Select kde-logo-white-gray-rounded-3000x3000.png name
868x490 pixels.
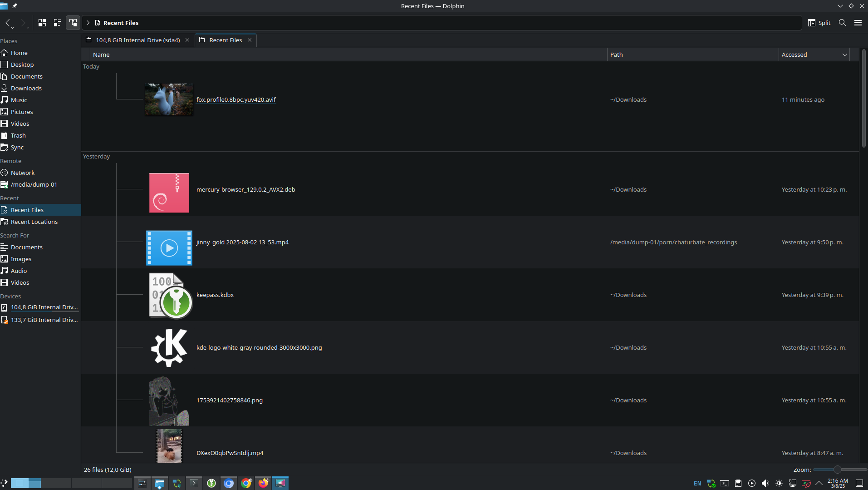(x=259, y=347)
